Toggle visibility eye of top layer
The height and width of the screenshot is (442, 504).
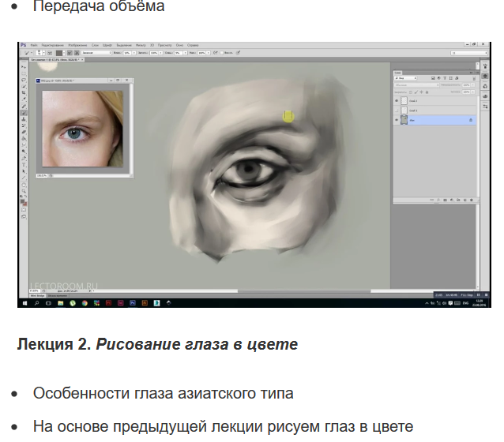[x=397, y=101]
